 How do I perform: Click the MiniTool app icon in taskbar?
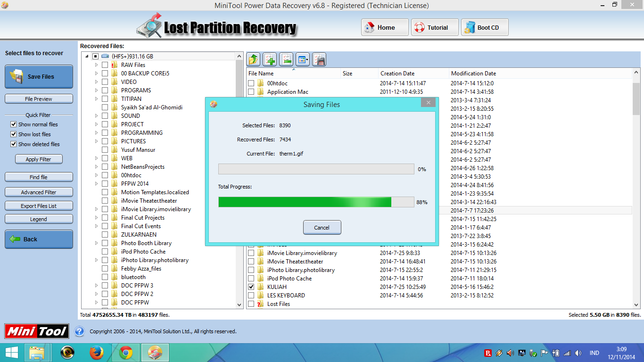pyautogui.click(x=156, y=353)
